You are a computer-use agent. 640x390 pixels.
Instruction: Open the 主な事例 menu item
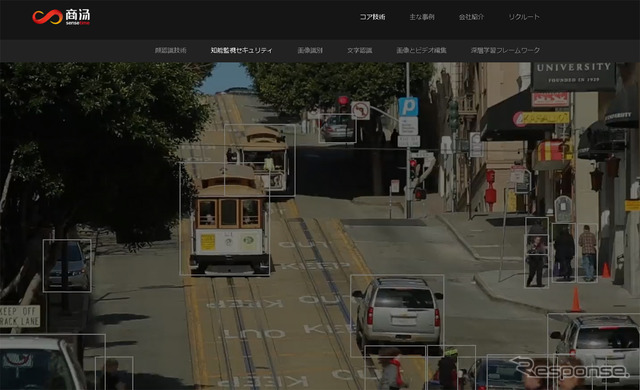422,17
